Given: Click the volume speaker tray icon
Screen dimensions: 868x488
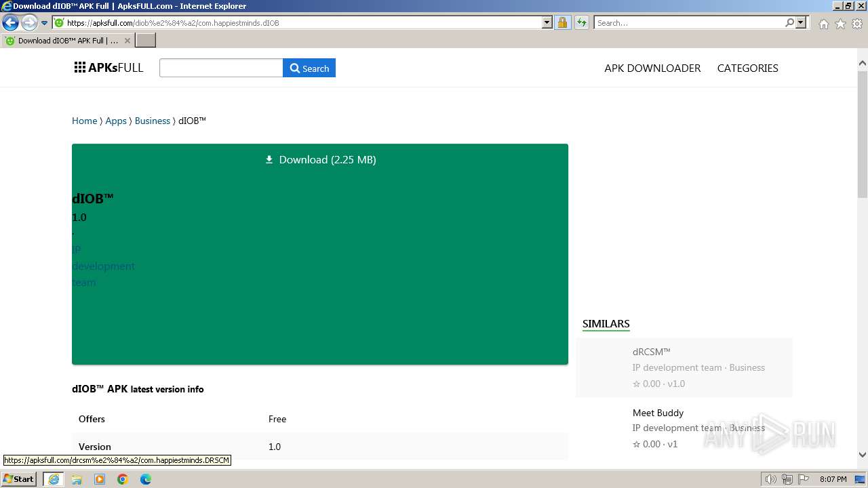Looking at the screenshot, I should point(771,479).
